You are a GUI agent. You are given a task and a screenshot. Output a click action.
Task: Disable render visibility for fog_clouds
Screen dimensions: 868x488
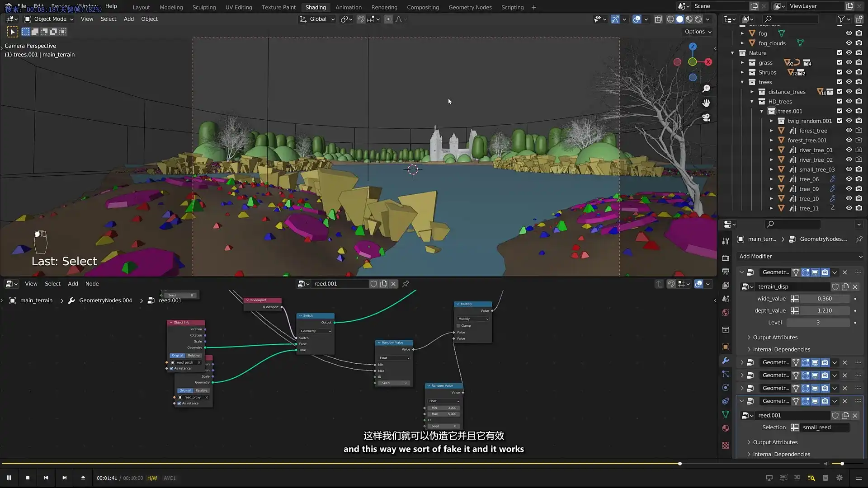click(x=859, y=43)
